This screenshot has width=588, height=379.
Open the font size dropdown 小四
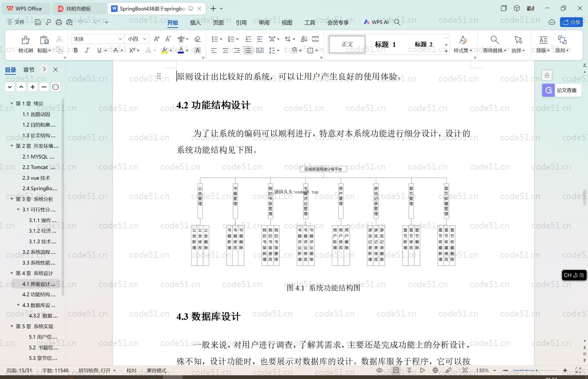pyautogui.click(x=145, y=39)
